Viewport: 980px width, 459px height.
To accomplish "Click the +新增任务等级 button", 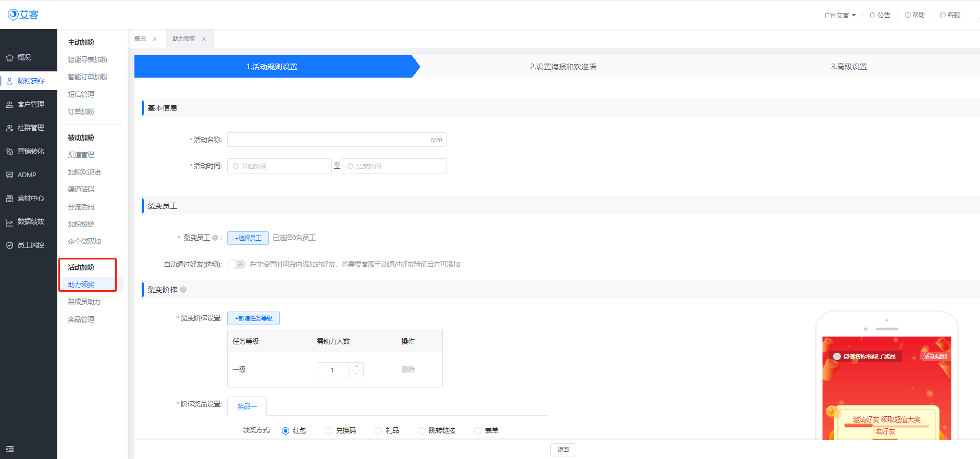I will coord(253,318).
